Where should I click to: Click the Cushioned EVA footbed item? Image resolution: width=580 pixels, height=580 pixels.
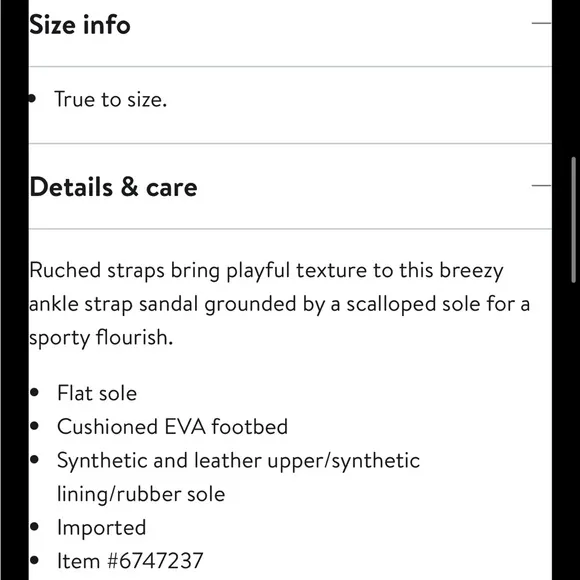click(172, 426)
